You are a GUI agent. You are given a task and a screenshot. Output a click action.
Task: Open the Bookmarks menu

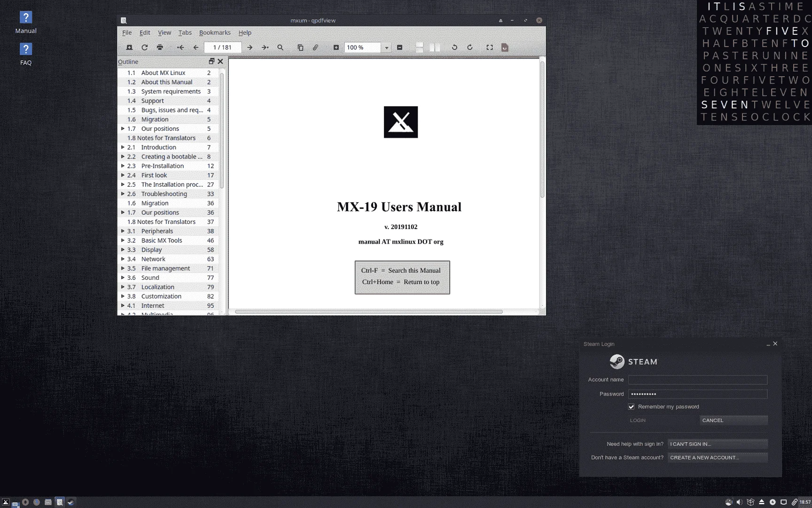(215, 32)
